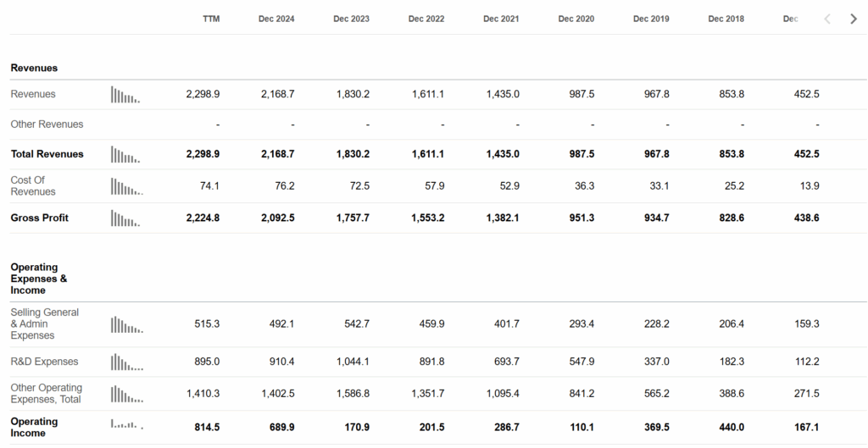
Task: Click the Revenues row sparkline chart
Action: 125,95
